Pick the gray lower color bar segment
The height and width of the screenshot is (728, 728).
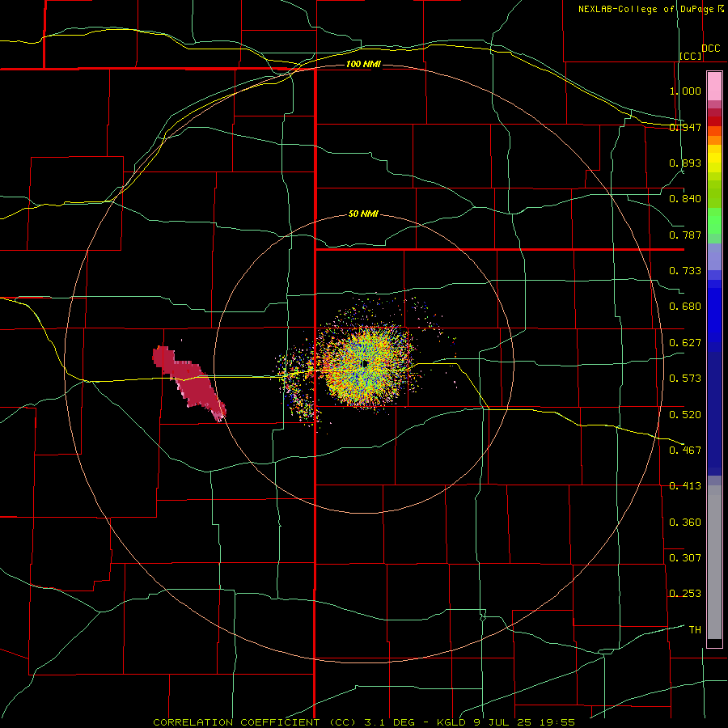click(x=714, y=562)
